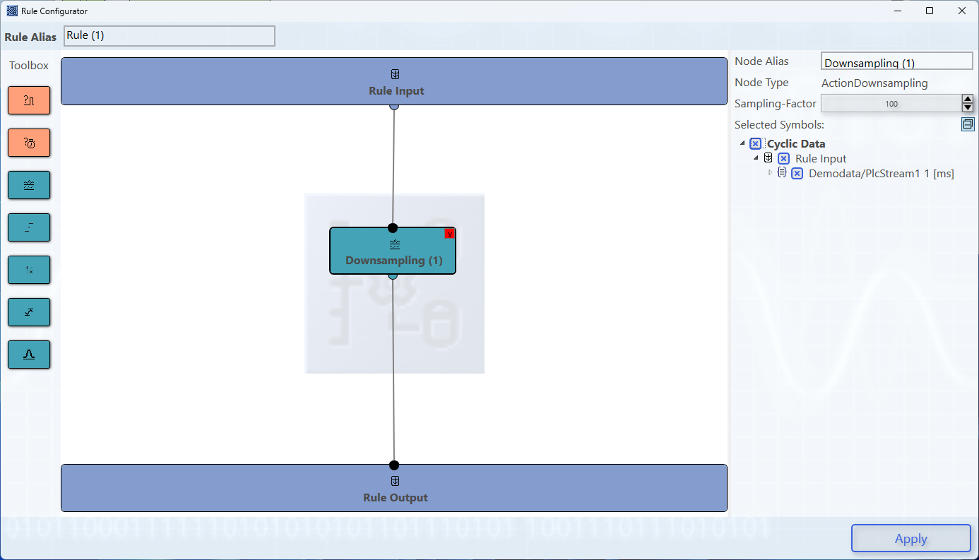The width and height of the screenshot is (979, 560).
Task: Close the Rule Configurator window
Action: 962,11
